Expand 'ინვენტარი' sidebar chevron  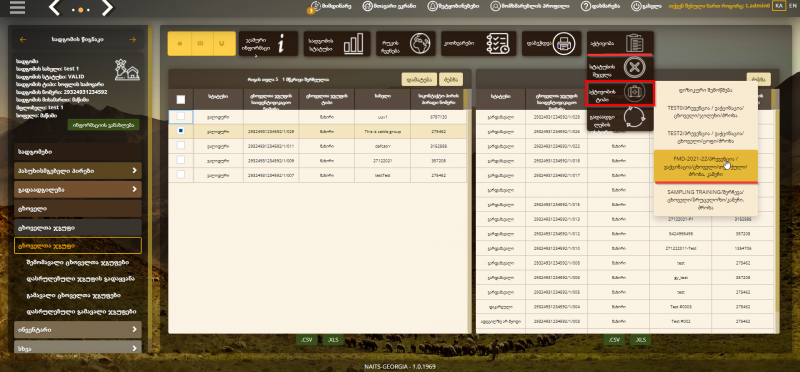click(135, 330)
